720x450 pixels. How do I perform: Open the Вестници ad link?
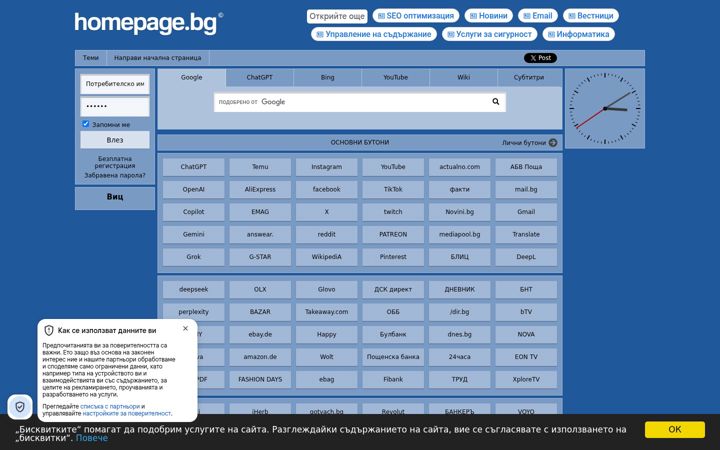point(591,16)
